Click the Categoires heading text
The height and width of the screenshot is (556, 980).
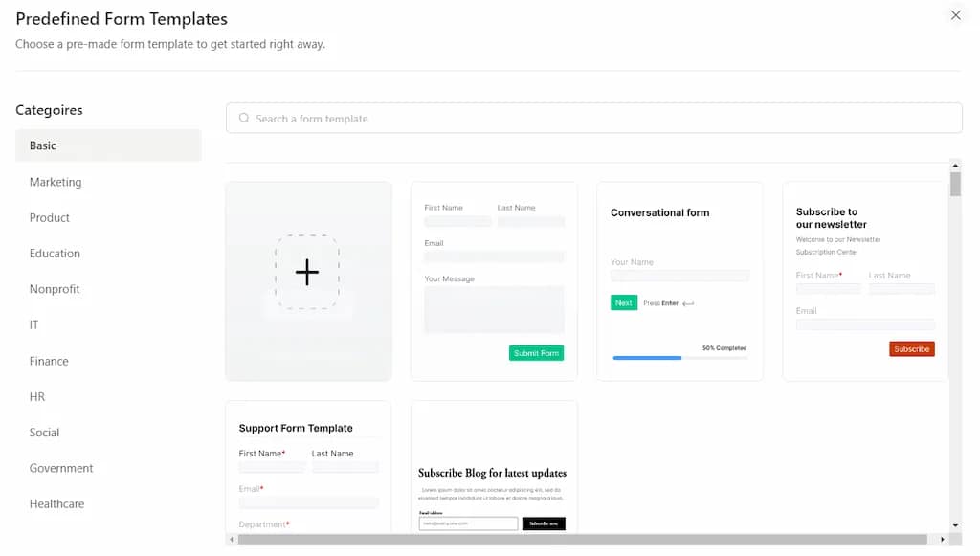point(49,110)
